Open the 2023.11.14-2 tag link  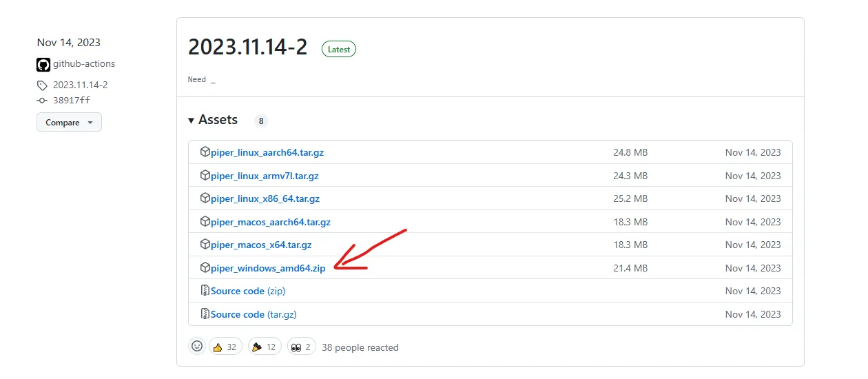tap(80, 85)
